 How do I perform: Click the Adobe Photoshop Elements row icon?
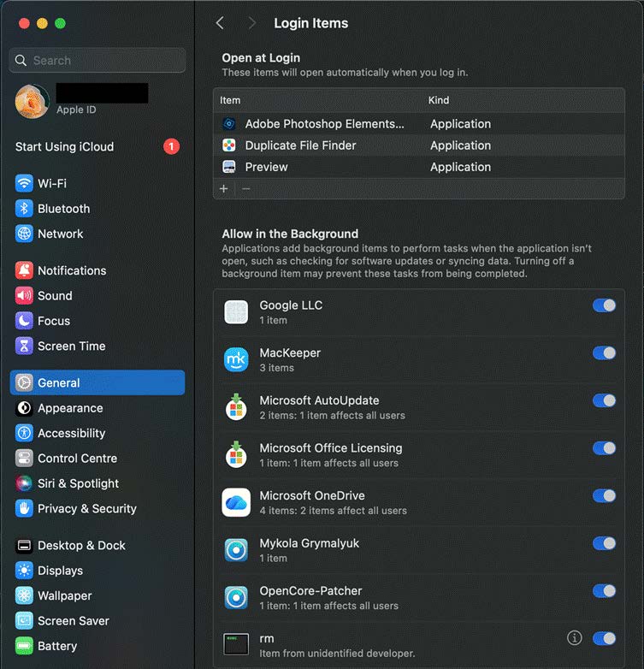click(x=229, y=124)
